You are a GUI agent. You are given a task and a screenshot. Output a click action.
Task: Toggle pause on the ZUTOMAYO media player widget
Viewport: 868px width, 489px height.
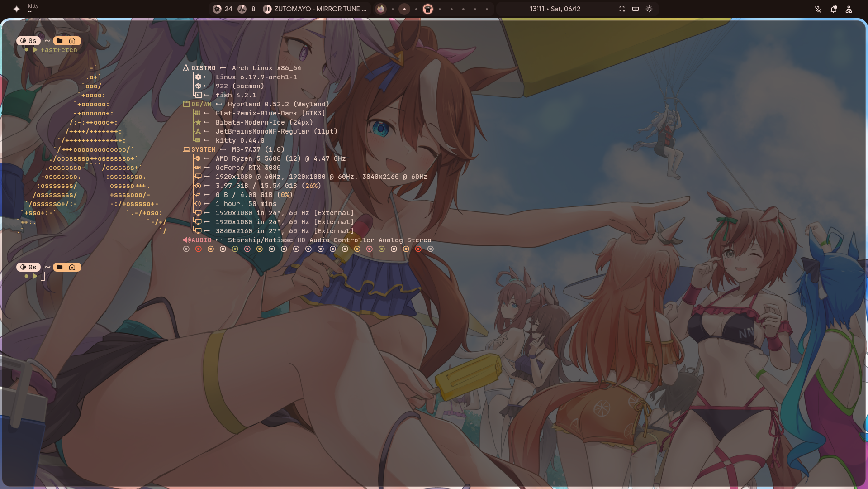(x=267, y=9)
